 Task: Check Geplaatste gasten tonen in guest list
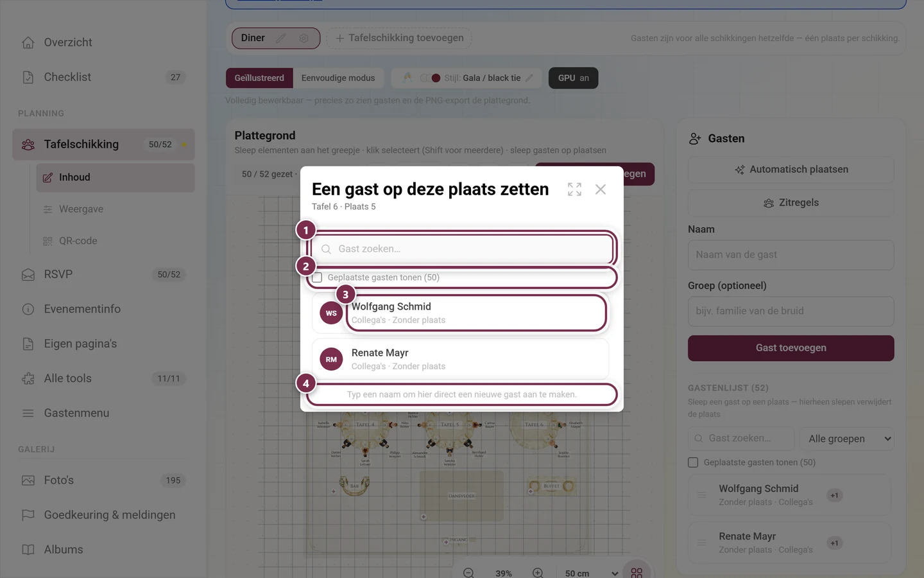click(x=693, y=462)
